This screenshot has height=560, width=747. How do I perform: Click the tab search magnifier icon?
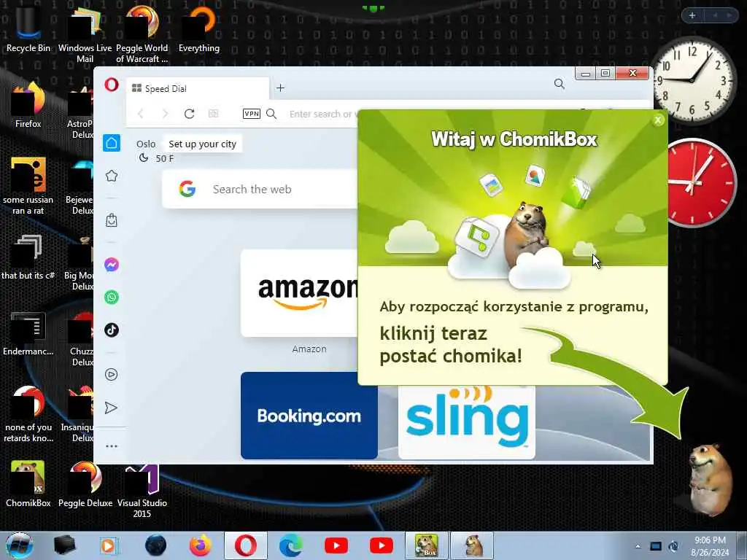point(560,85)
